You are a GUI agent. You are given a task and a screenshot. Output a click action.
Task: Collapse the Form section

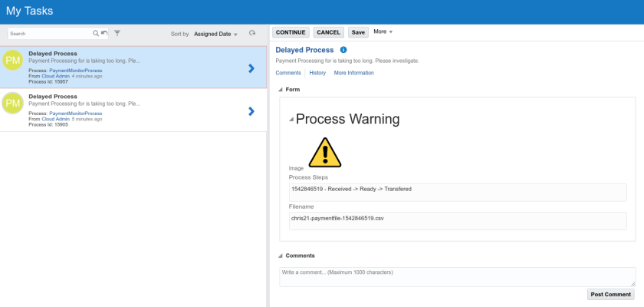coord(281,90)
